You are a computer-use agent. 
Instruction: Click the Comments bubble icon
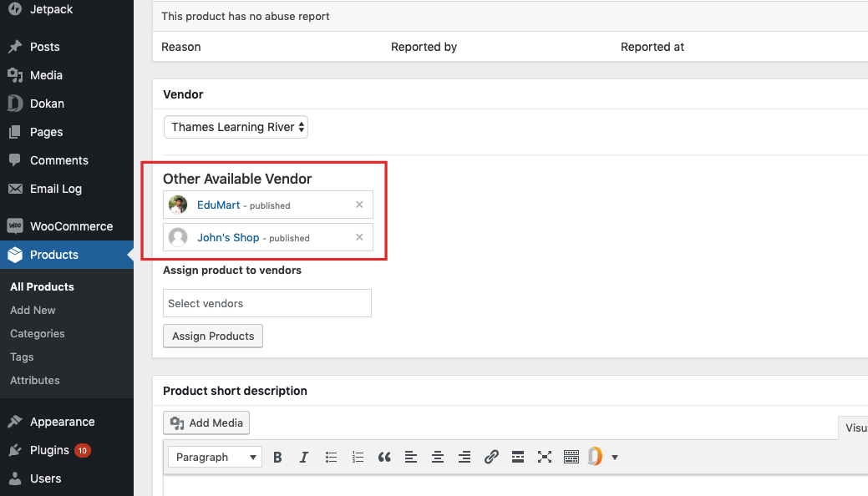(15, 160)
